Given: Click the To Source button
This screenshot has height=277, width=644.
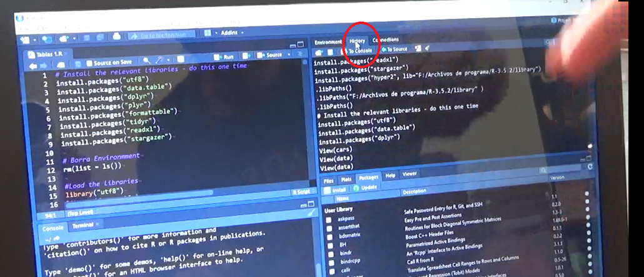Looking at the screenshot, I should coord(395,49).
